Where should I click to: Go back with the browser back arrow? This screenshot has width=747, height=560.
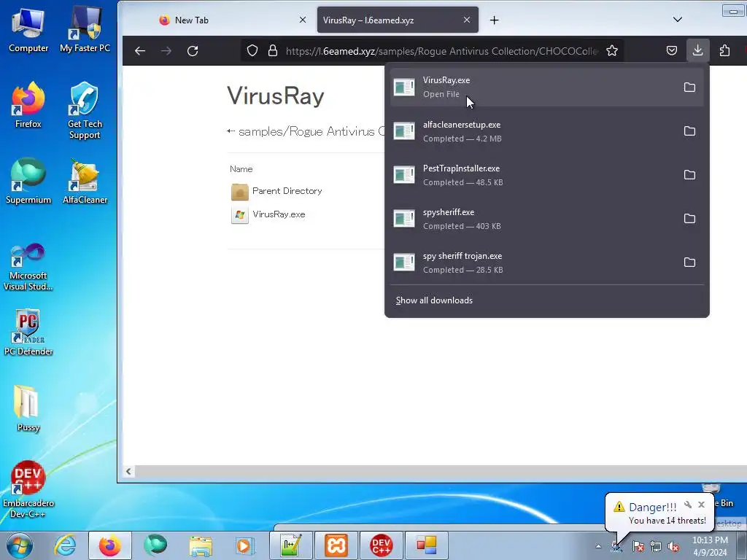click(139, 51)
